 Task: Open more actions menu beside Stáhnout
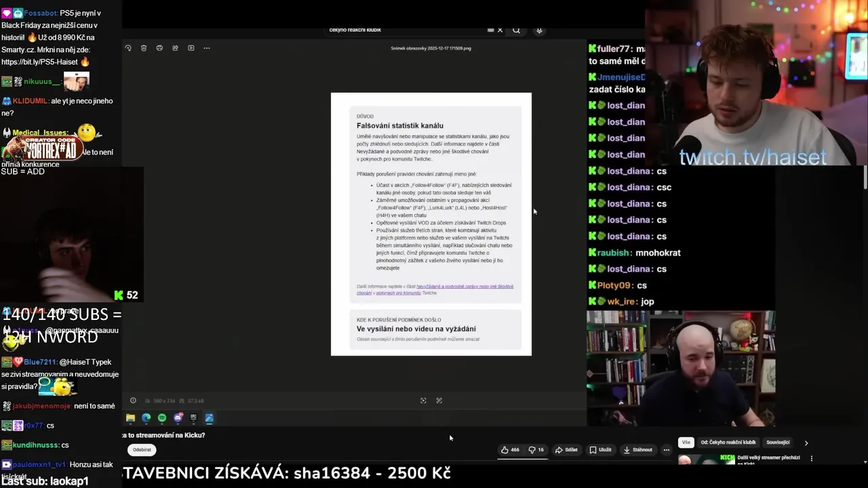[x=667, y=450]
